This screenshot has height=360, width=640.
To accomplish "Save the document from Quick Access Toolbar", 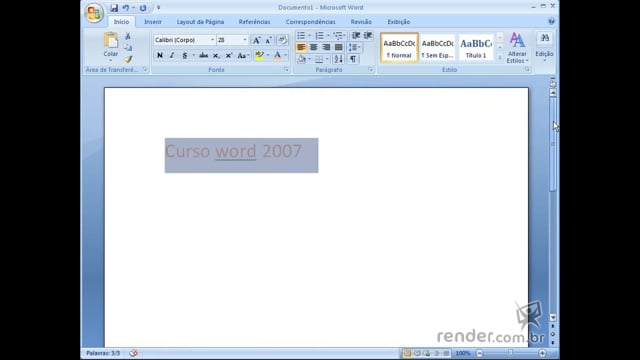I will point(114,8).
